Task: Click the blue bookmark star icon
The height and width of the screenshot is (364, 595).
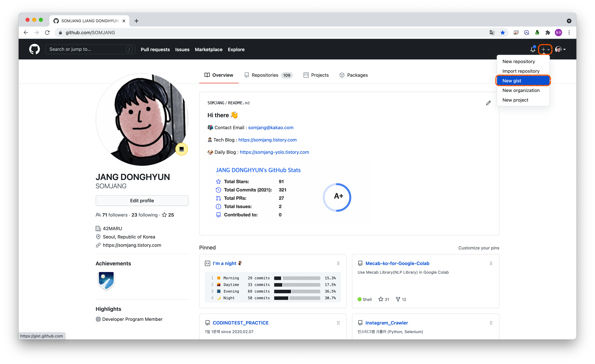Action: click(x=503, y=33)
